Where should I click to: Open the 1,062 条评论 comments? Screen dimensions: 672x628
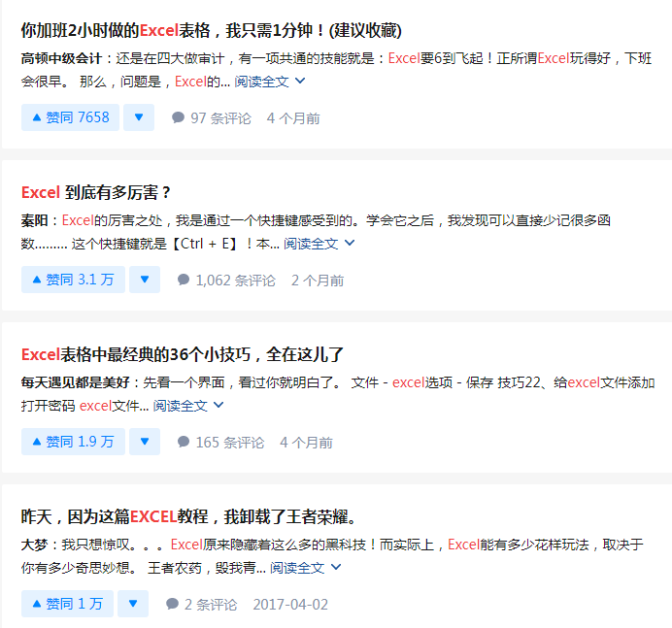[x=225, y=281]
